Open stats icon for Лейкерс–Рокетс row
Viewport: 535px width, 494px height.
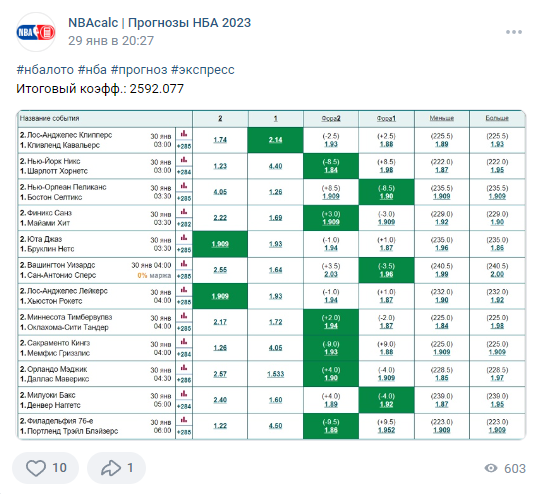pyautogui.click(x=184, y=290)
